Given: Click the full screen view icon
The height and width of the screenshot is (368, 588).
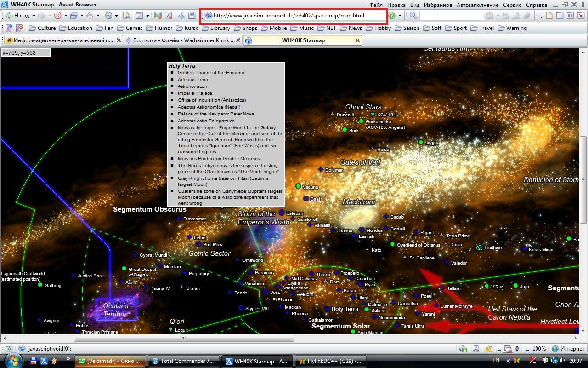Looking at the screenshot, I should click(x=139, y=16).
